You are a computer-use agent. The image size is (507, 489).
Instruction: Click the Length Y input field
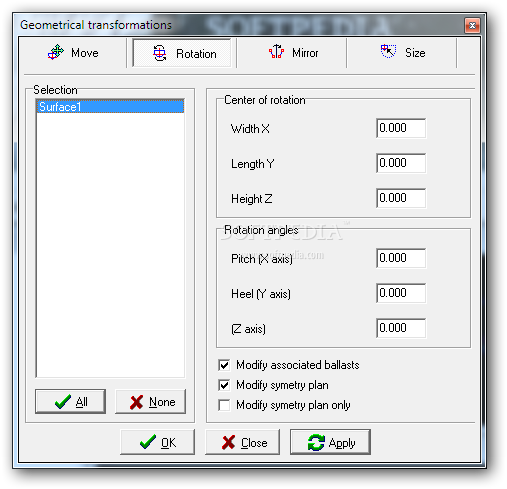pyautogui.click(x=401, y=163)
